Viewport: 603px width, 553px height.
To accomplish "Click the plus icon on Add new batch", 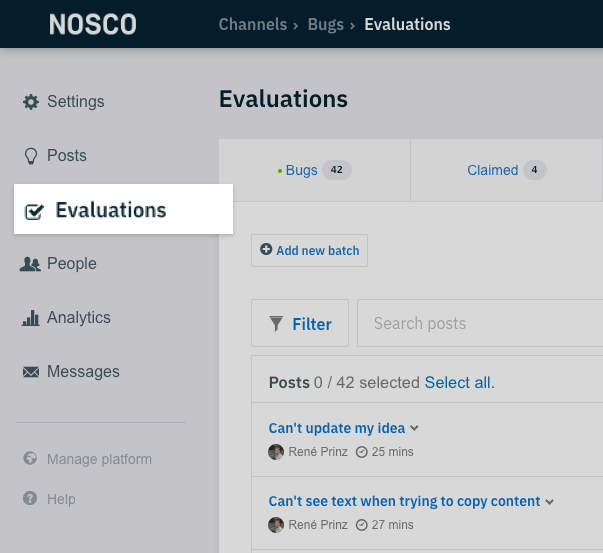I will [x=266, y=249].
